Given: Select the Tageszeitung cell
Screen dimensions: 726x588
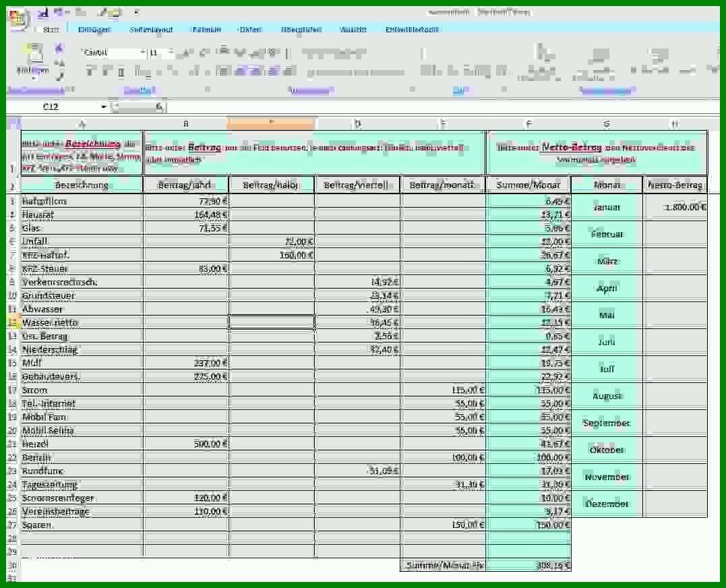Looking at the screenshot, I should tap(82, 485).
